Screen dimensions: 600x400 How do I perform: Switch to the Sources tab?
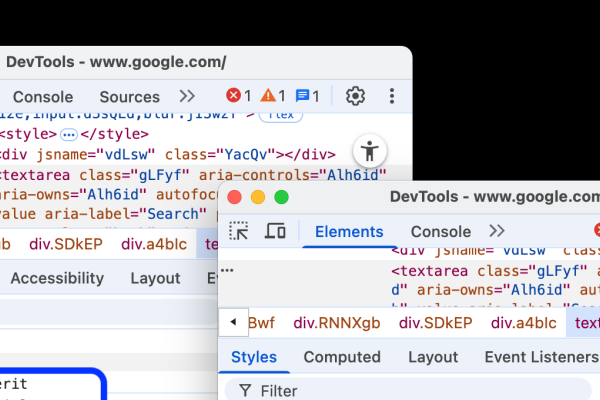(x=130, y=97)
